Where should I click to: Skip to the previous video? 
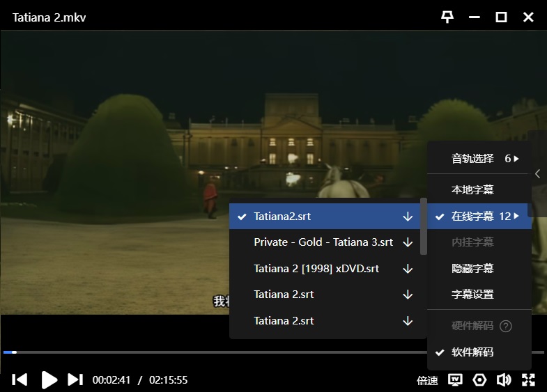(x=20, y=379)
